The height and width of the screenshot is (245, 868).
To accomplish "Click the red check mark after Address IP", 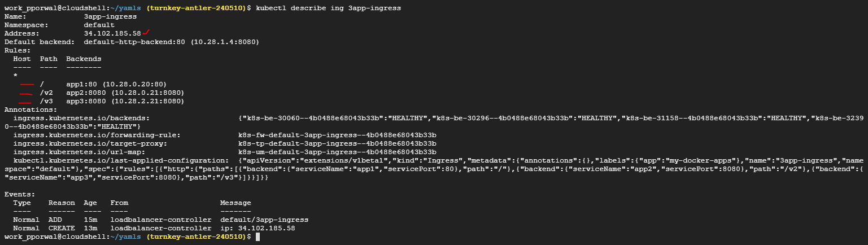I will point(146,32).
